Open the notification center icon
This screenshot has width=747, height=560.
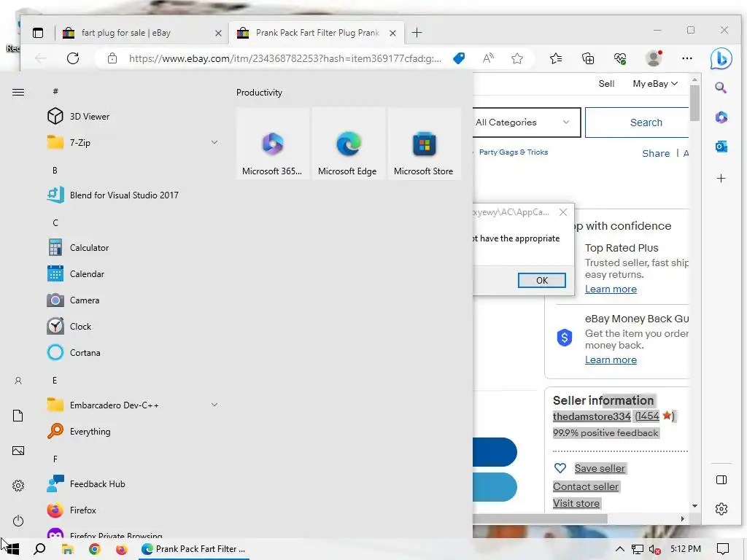pos(723,549)
